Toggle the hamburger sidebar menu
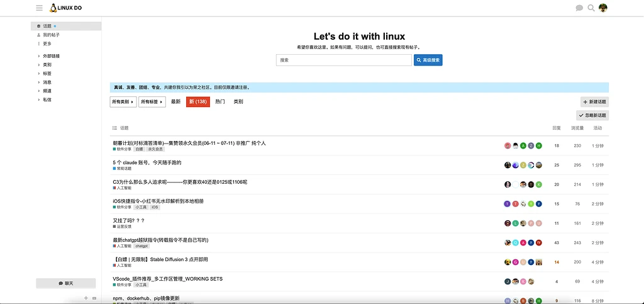Viewport: 644px width, 304px height. (40, 8)
